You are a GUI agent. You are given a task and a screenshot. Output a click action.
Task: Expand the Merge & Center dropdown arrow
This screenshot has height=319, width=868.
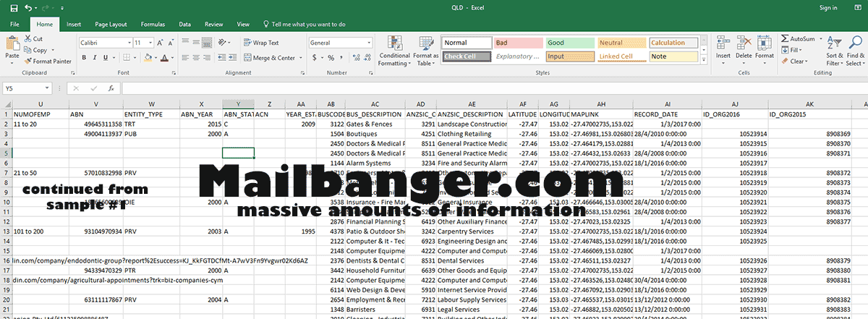coord(299,58)
